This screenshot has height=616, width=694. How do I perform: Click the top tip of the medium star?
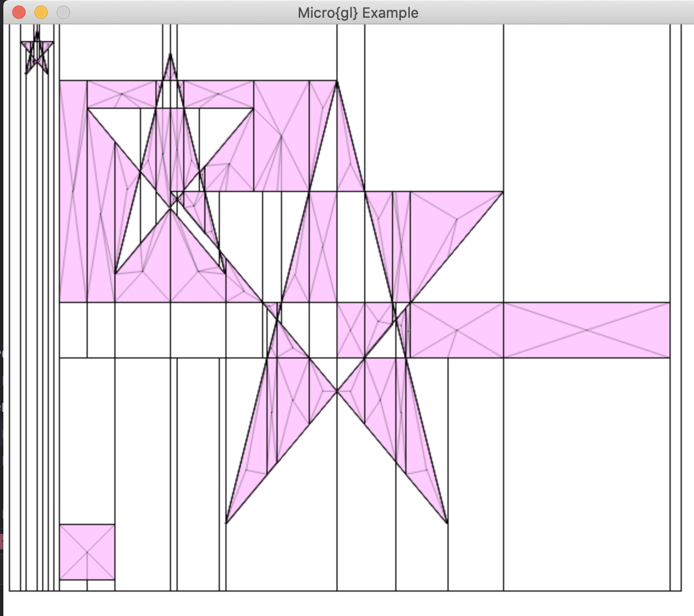(x=170, y=55)
